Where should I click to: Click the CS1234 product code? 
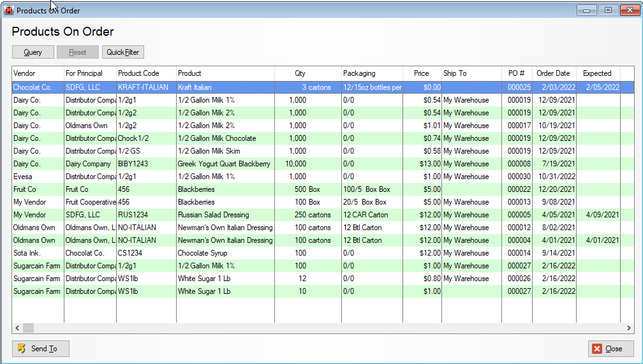click(x=147, y=253)
